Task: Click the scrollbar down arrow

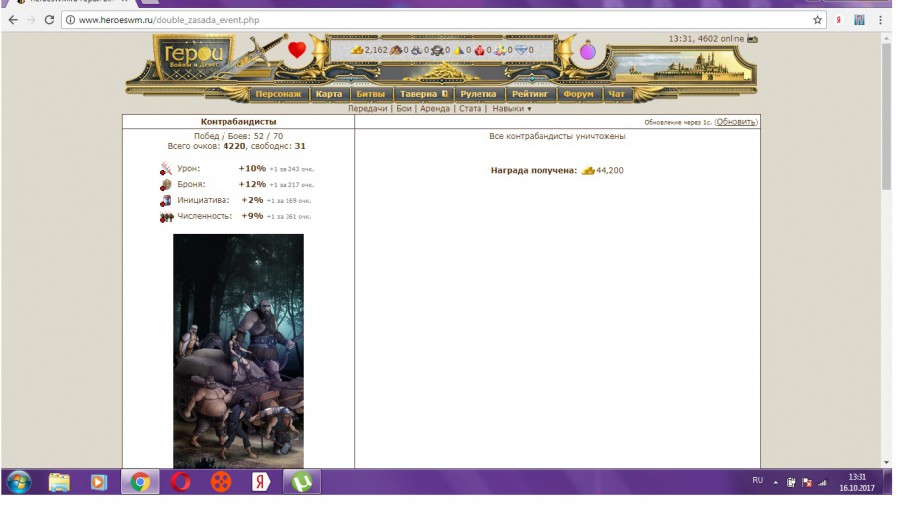Action: 887,462
